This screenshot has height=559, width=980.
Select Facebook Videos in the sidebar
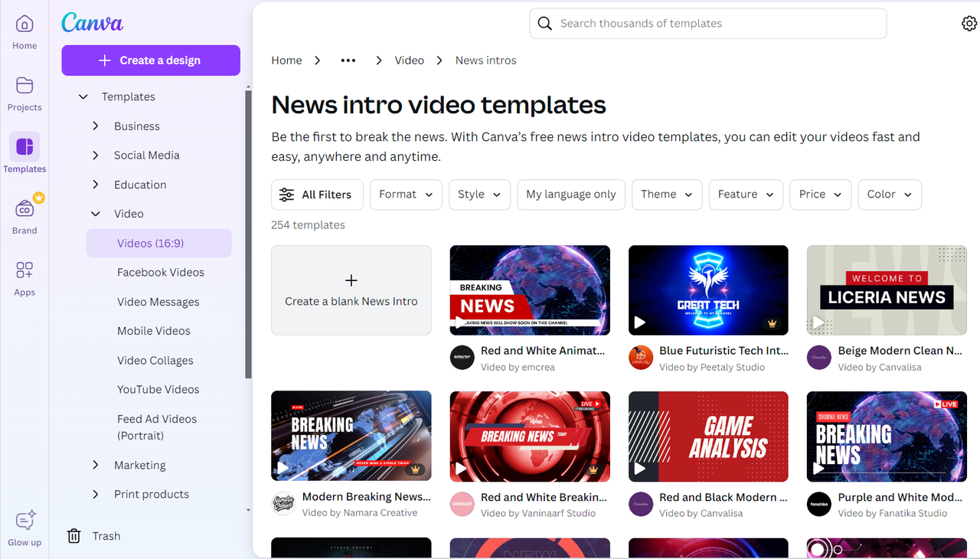[x=161, y=272]
